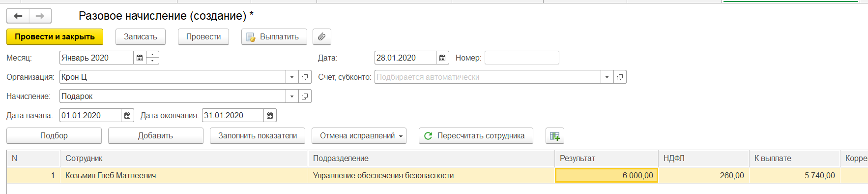Expand the Организация dropdown list
This screenshot has height=194, width=868.
pyautogui.click(x=292, y=77)
